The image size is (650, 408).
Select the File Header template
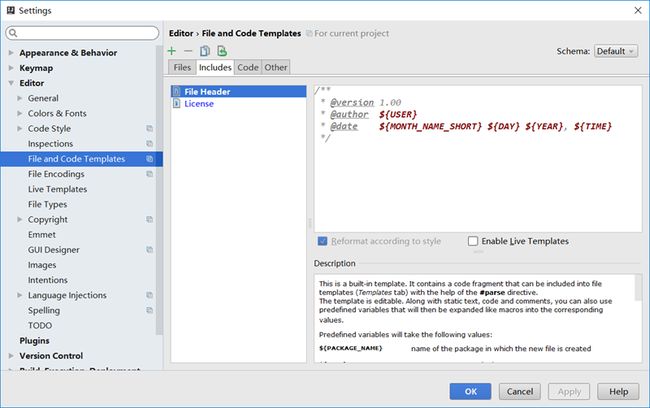point(238,91)
